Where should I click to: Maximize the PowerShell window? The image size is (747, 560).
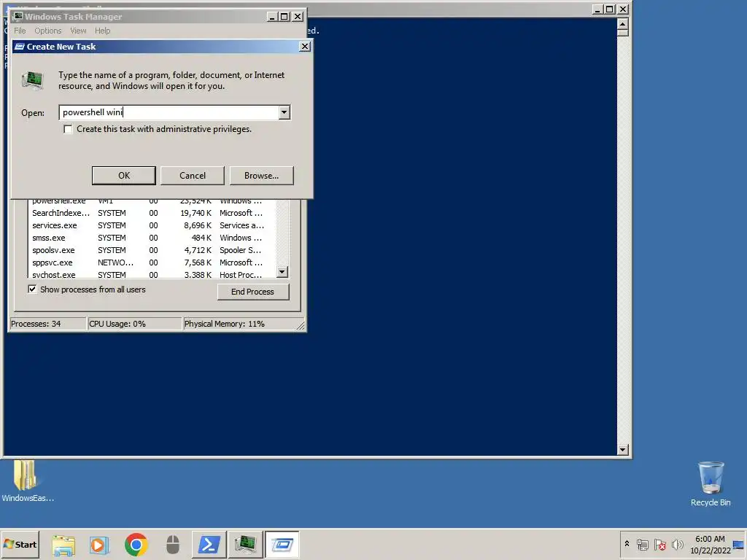point(610,9)
